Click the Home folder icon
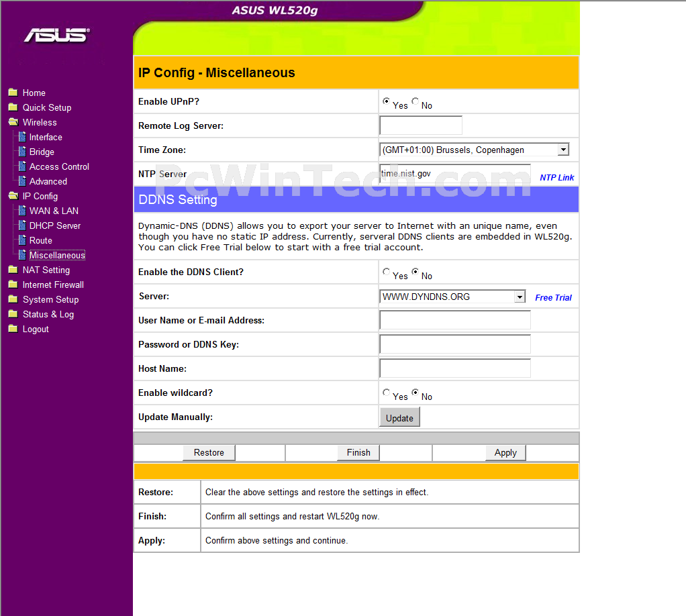The image size is (686, 616). click(13, 93)
